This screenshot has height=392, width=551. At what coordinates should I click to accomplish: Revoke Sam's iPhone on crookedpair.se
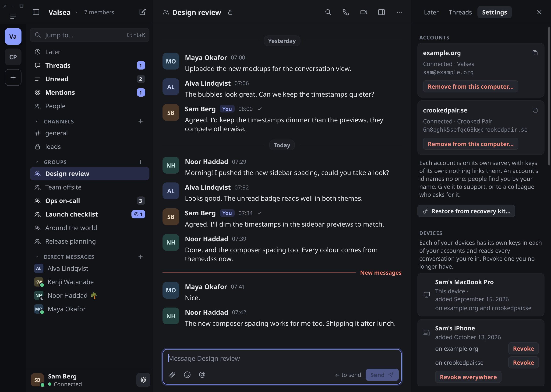(x=523, y=362)
